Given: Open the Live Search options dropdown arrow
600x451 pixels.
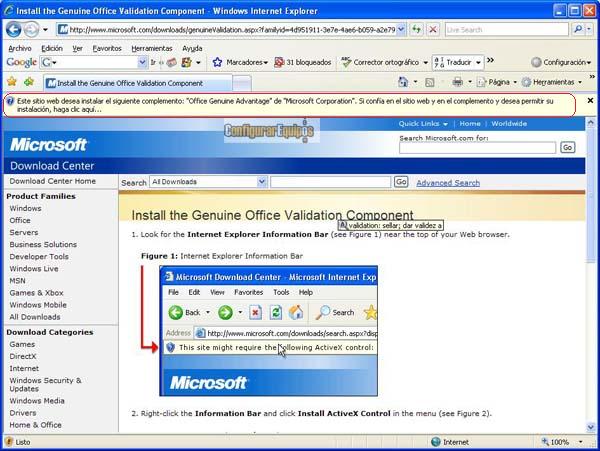Looking at the screenshot, I should click(x=589, y=29).
